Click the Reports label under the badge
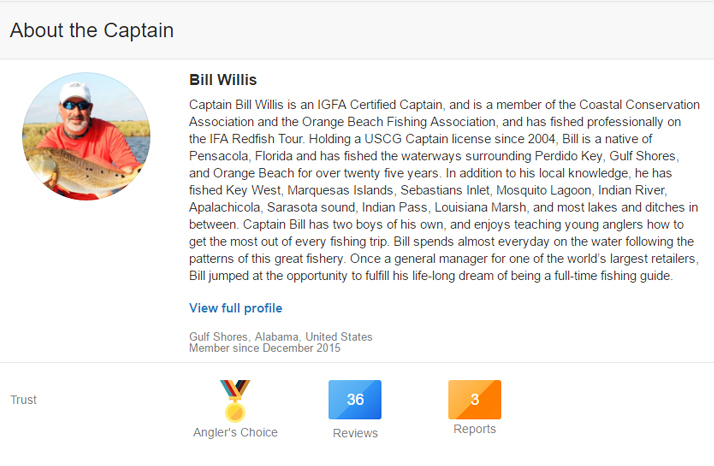The image size is (714, 466). [474, 429]
